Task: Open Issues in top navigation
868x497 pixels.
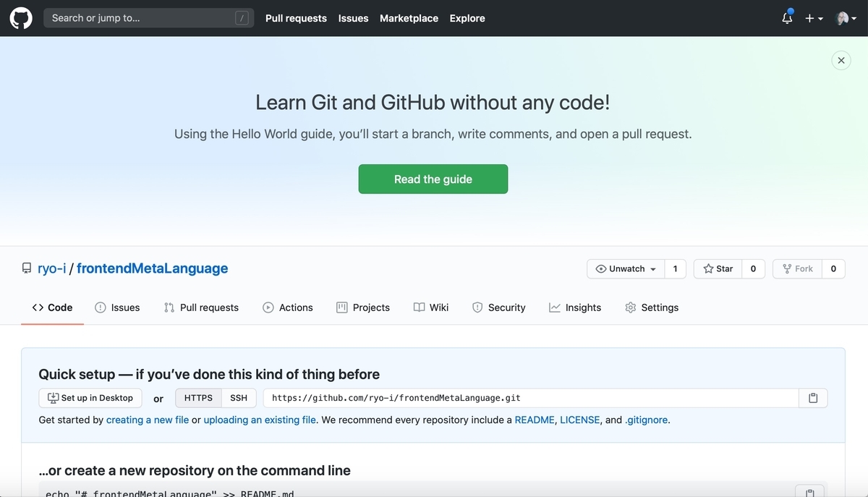Action: [x=353, y=18]
